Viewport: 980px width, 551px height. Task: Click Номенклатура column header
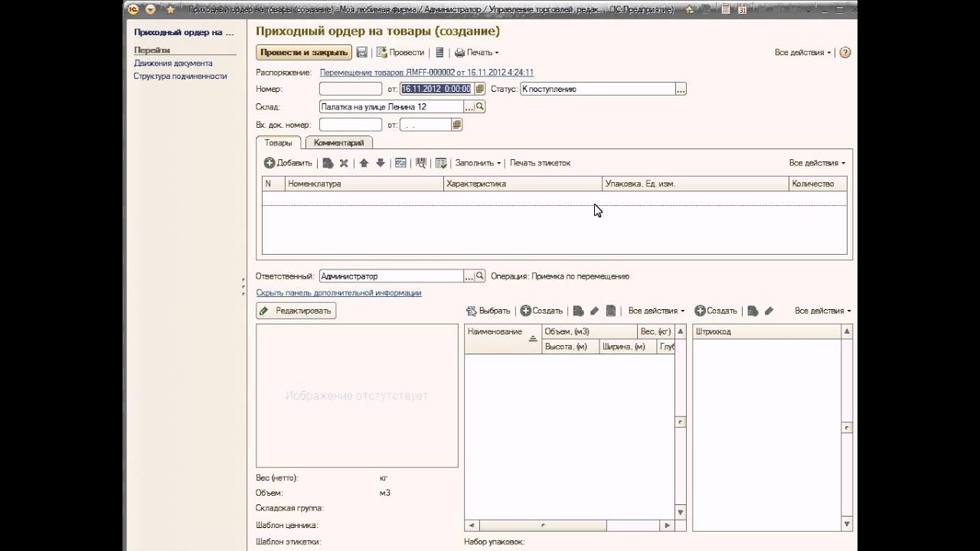coord(364,184)
